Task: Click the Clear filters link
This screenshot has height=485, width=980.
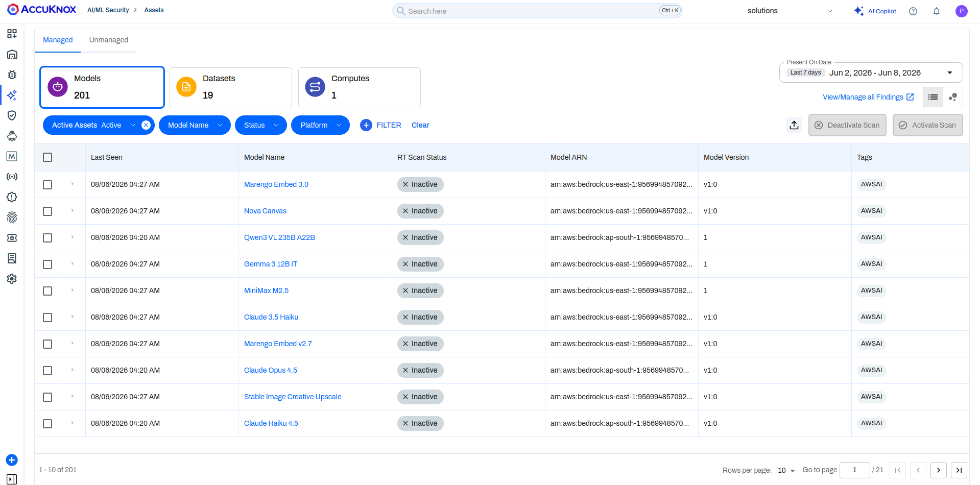Action: click(420, 125)
